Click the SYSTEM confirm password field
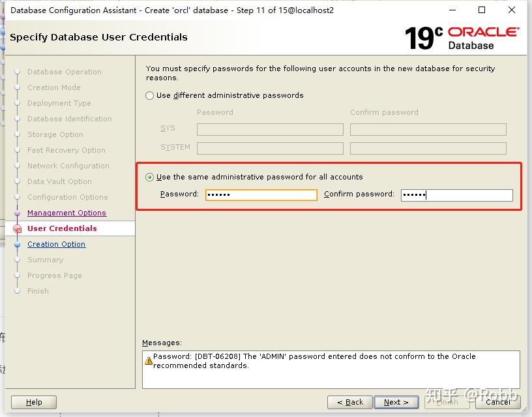 pyautogui.click(x=428, y=148)
